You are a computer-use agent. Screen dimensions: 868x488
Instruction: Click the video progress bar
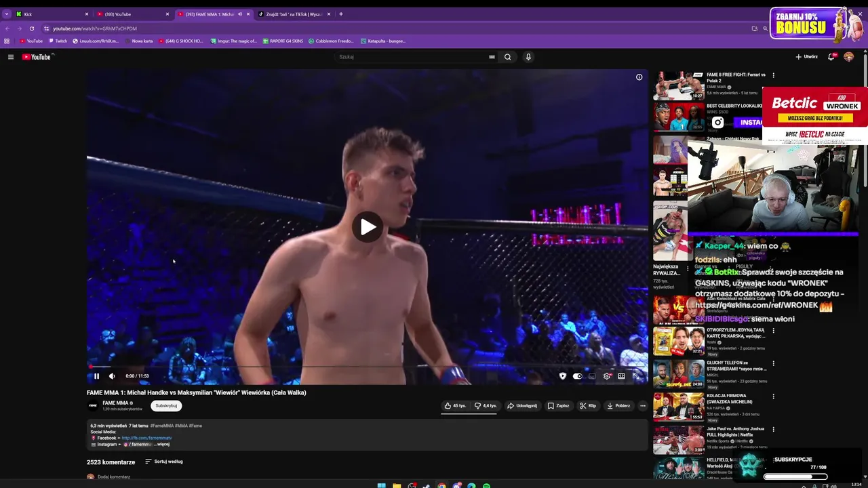367,367
